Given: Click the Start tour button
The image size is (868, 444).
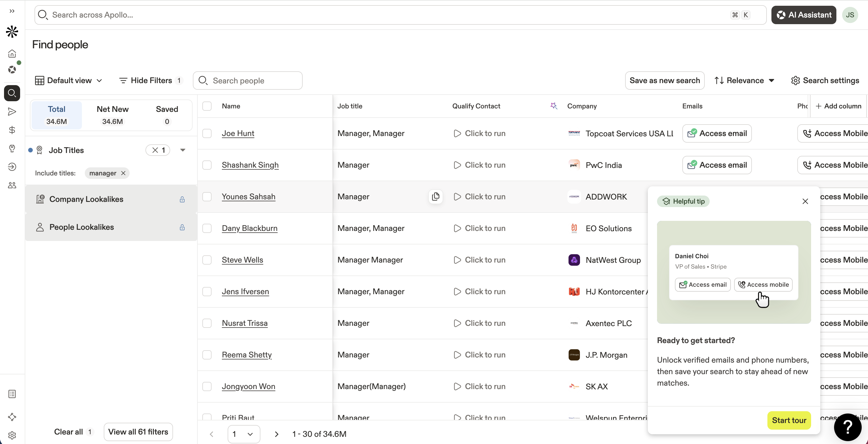Looking at the screenshot, I should tap(788, 420).
